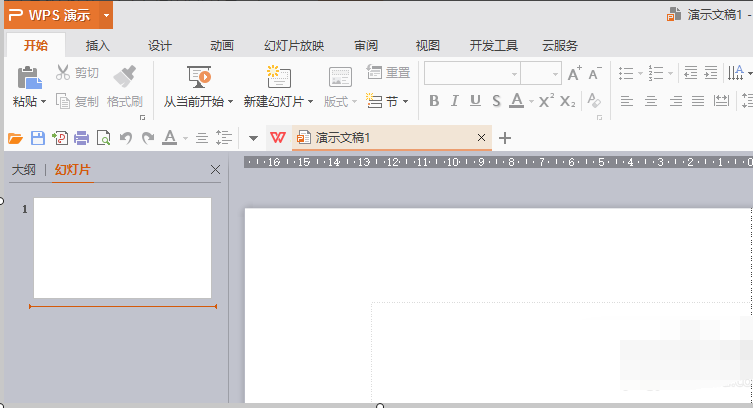Justify text alignment
753x408 pixels.
pos(698,101)
